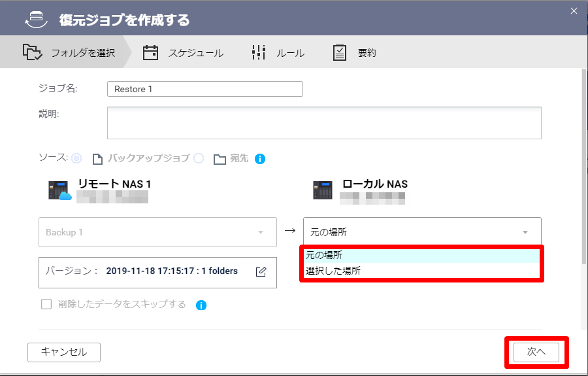
Task: Collapse the 元の場所 destination dropdown
Action: (x=422, y=232)
